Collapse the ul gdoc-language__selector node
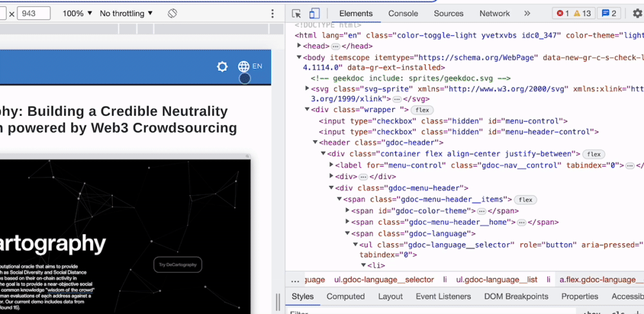 (355, 245)
